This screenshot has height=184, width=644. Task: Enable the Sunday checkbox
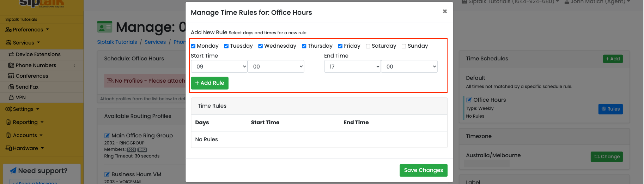click(x=404, y=46)
